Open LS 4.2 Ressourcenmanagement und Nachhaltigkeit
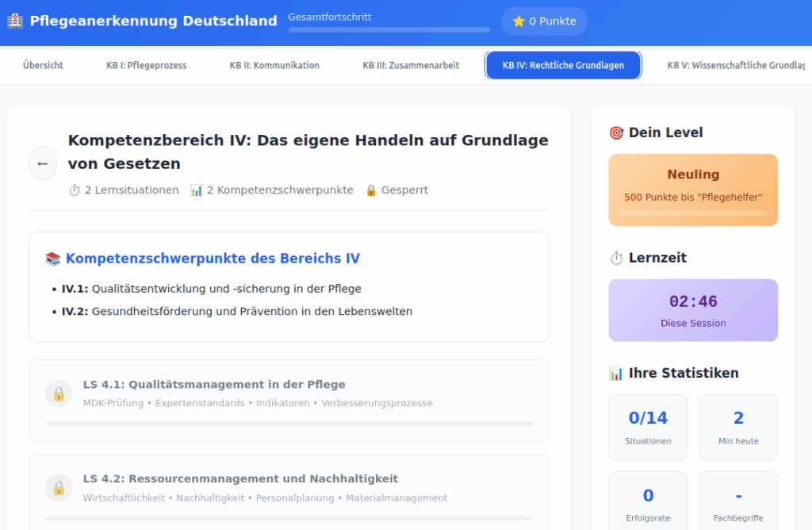The height and width of the screenshot is (530, 812). 289,488
